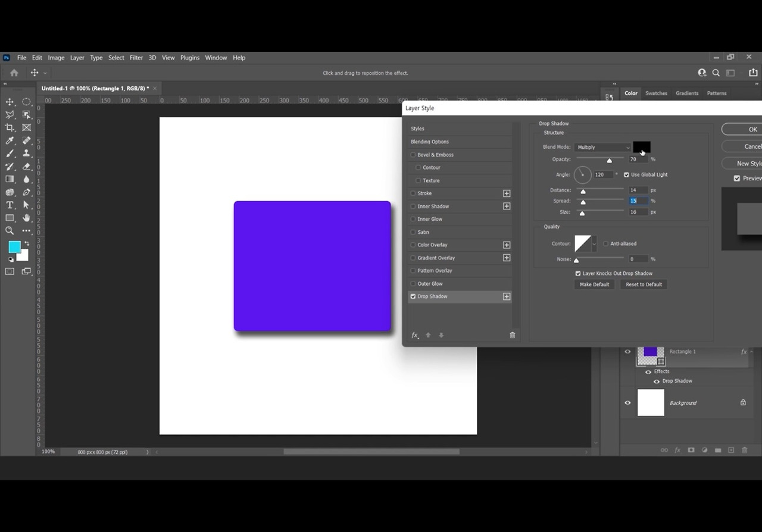The height and width of the screenshot is (532, 762).
Task: Select the Move tool in the toolbox
Action: 10,102
